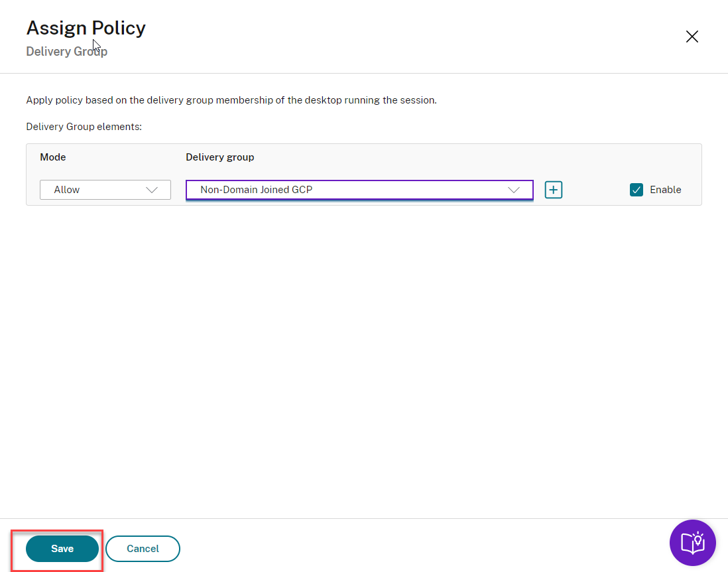Image resolution: width=728 pixels, height=572 pixels.
Task: Cancel the policy assignment
Action: (143, 549)
